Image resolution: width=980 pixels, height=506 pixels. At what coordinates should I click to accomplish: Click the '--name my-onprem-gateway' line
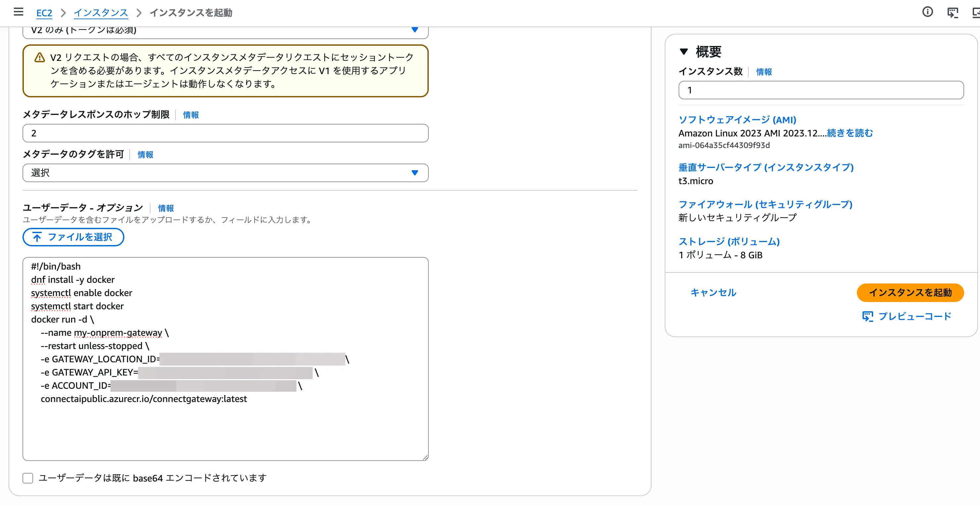click(x=105, y=333)
